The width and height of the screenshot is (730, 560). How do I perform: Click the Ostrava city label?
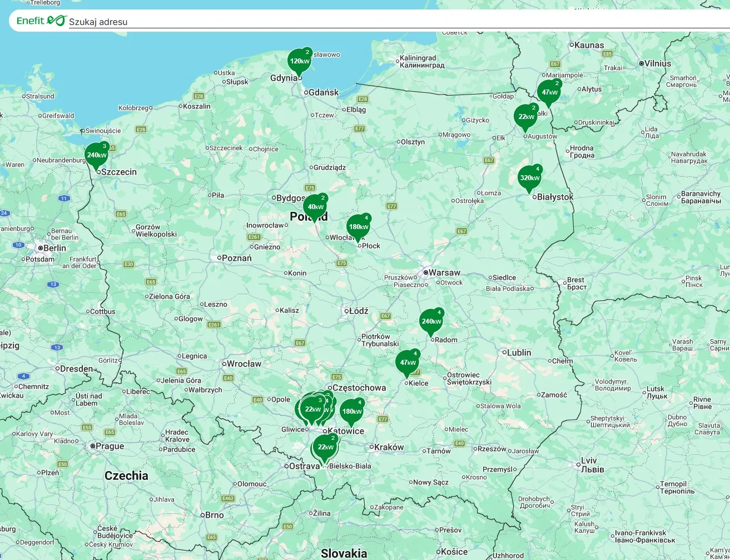(305, 466)
